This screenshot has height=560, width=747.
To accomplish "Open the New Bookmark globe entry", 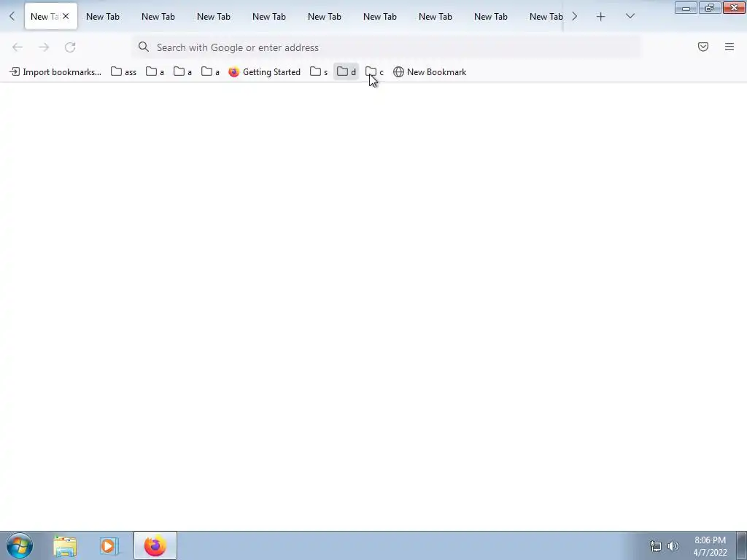I will pos(430,72).
